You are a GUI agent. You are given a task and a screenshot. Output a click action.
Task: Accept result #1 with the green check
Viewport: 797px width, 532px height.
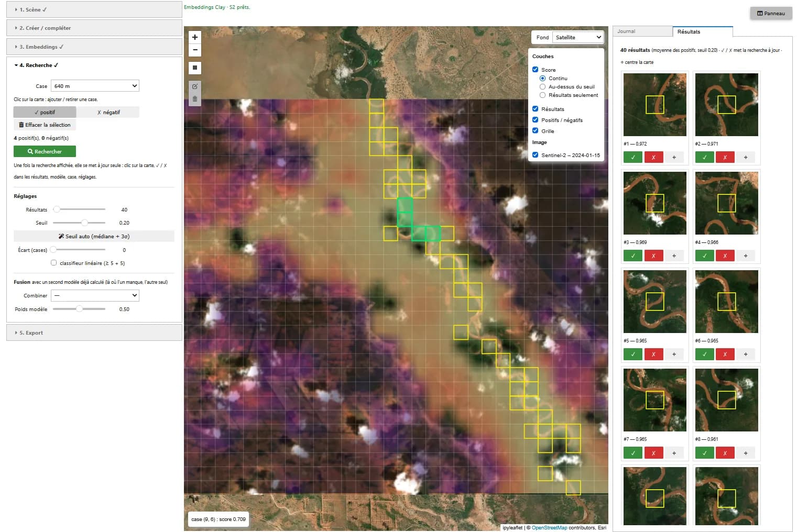[x=633, y=157]
